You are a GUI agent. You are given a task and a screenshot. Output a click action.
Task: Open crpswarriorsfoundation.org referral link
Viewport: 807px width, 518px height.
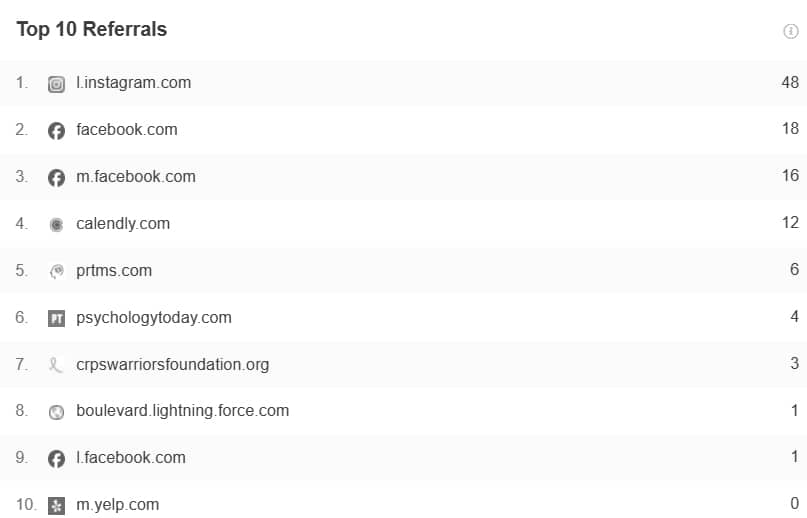click(x=172, y=365)
